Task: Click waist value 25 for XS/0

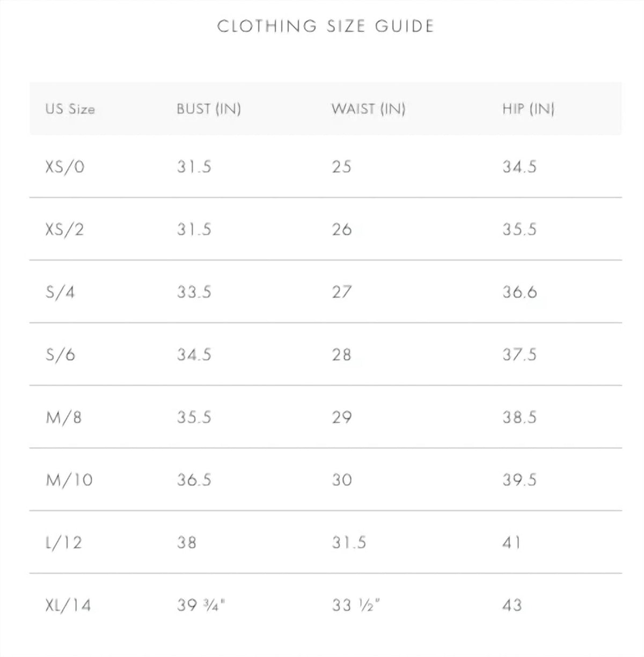Action: point(341,167)
